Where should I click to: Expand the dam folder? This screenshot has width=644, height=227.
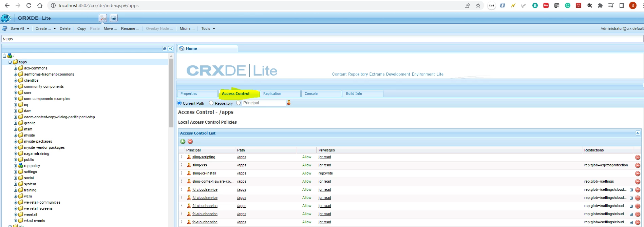15,111
